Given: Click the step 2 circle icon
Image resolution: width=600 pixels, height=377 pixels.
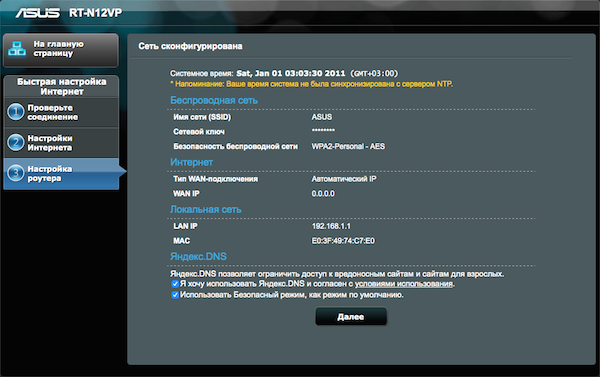Looking at the screenshot, I should tap(16, 143).
